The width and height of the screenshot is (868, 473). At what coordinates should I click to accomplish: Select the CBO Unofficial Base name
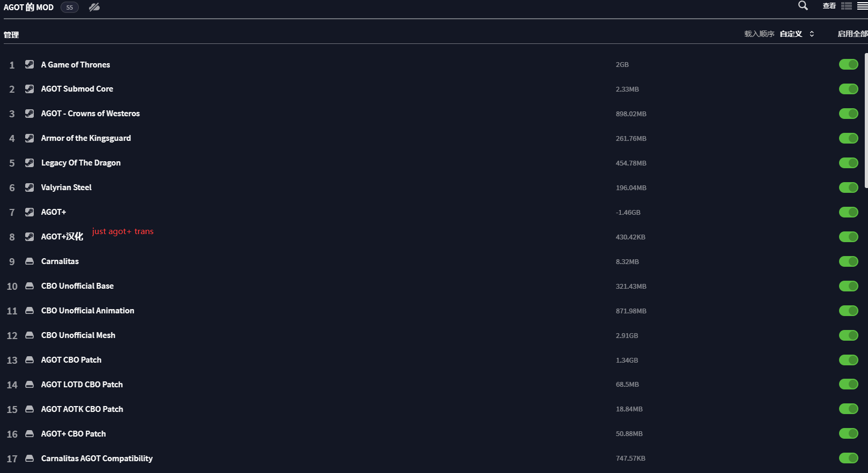[x=77, y=286]
